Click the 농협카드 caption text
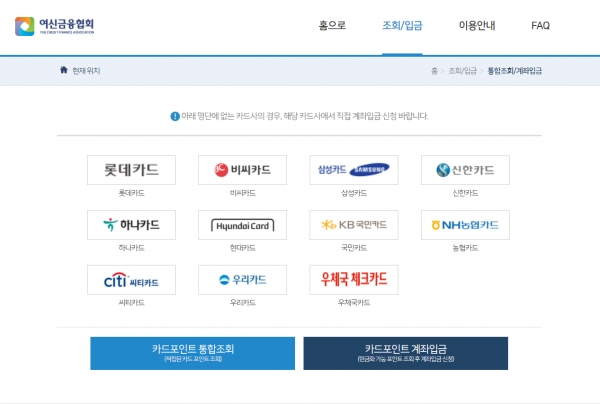The image size is (600, 404). pos(465,248)
